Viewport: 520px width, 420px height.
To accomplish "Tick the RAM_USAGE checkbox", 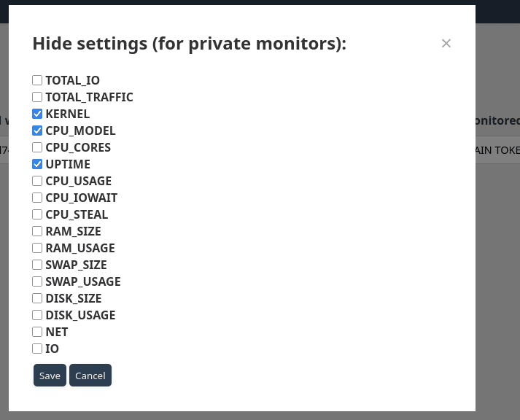I will click(37, 248).
